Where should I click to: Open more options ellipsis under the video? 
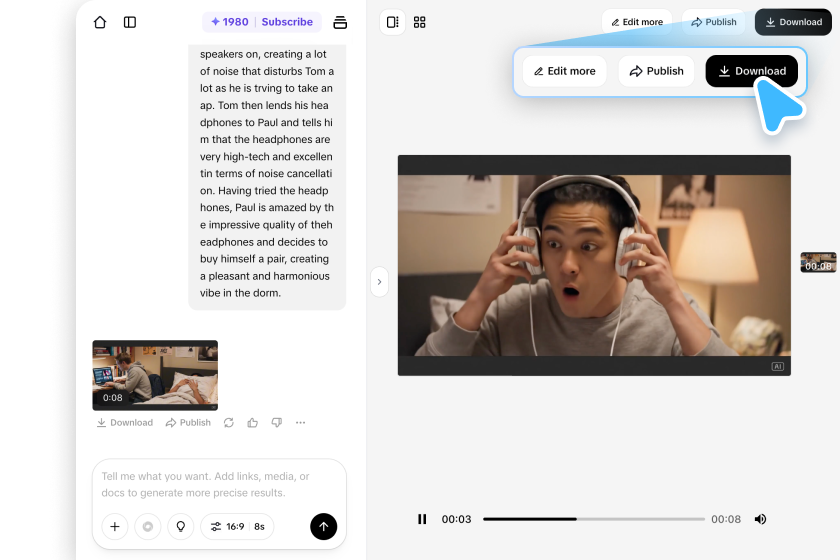coord(301,423)
